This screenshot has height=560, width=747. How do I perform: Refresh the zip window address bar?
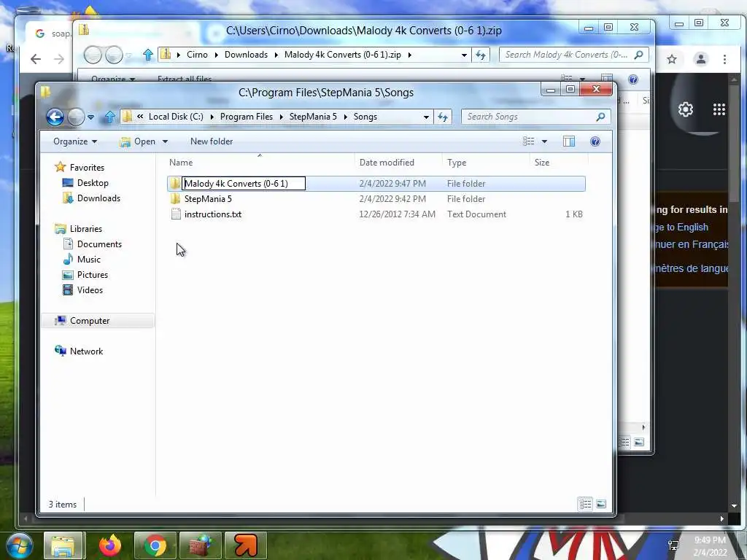click(x=480, y=55)
